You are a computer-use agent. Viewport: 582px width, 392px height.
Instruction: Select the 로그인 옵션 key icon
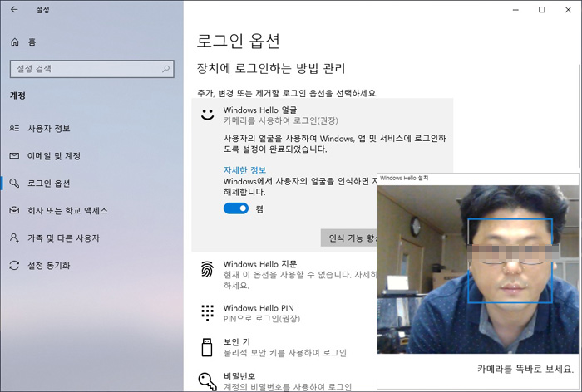pyautogui.click(x=14, y=183)
